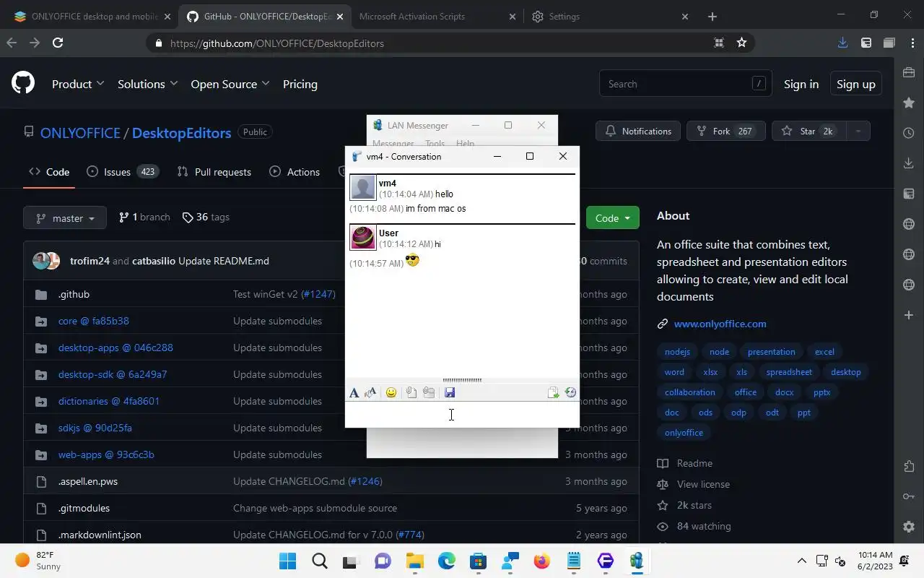Click the splitter handle above conversation toolbar
The image size is (924, 578).
point(462,380)
